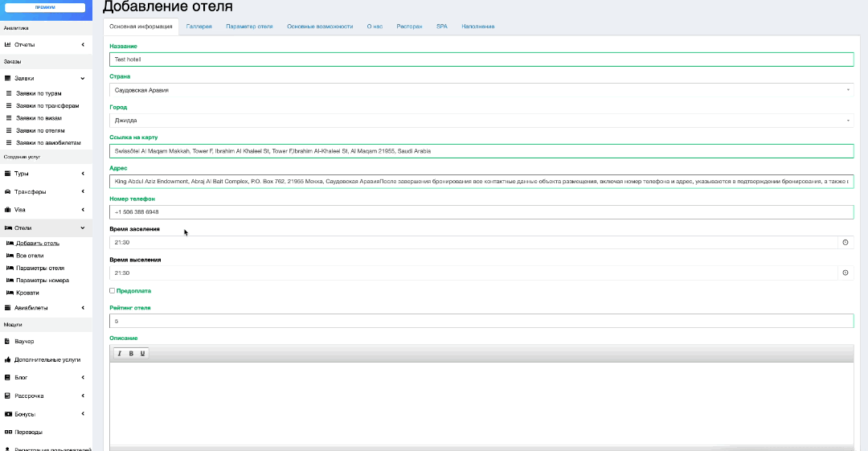
Task: Click the underline icon in description editor
Action: click(x=142, y=353)
